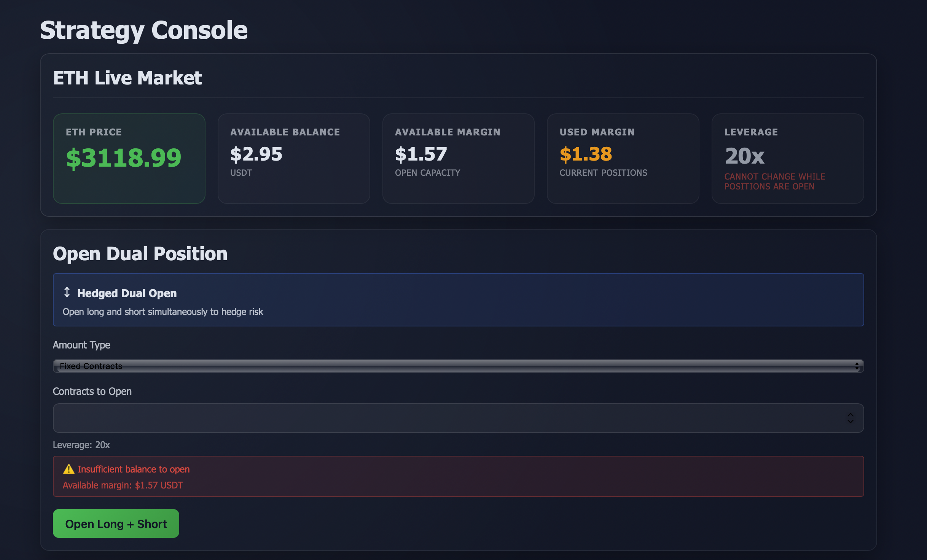Click the 'ETH Live Market' section header
This screenshot has width=927, height=560.
(127, 78)
